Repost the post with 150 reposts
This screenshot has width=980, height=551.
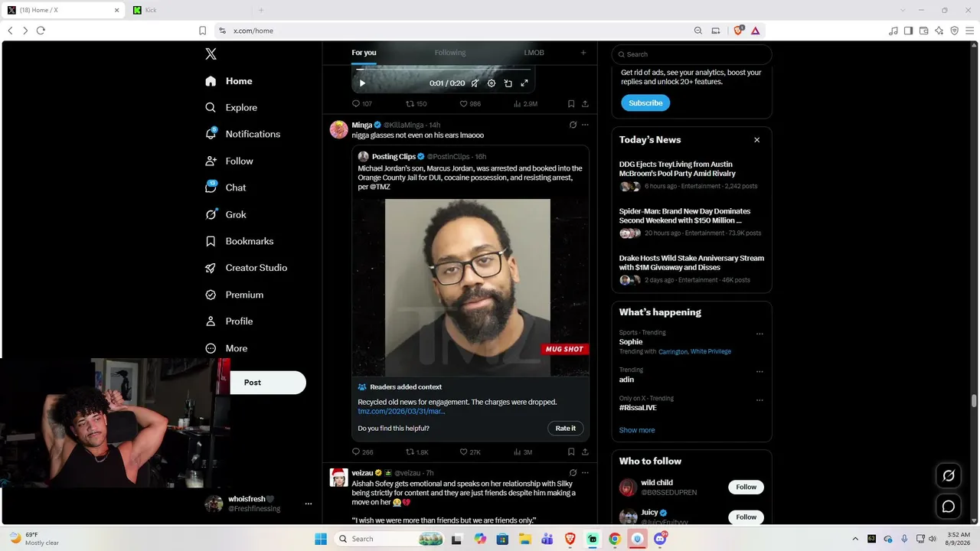point(416,104)
